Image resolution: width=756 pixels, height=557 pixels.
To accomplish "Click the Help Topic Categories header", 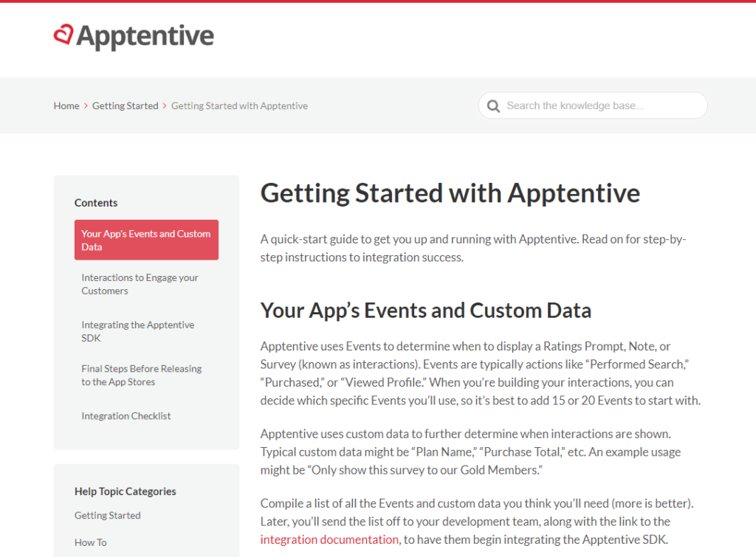I will (124, 491).
